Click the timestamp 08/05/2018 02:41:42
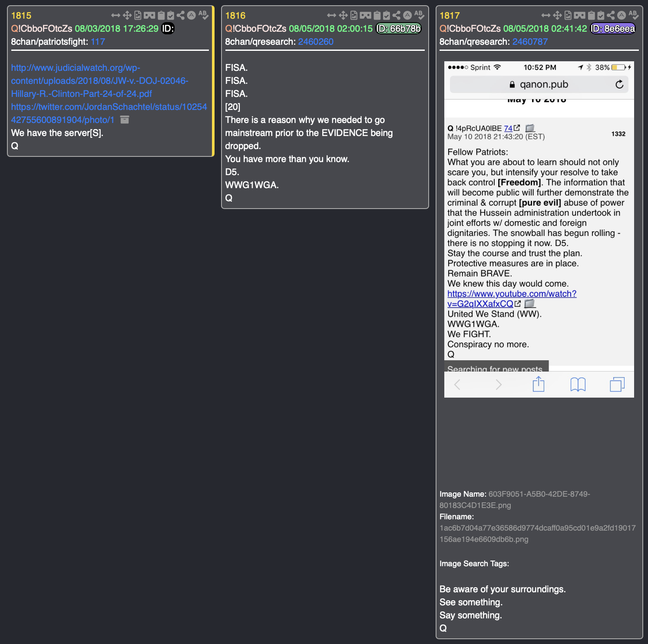Viewport: 648px width, 644px height. pyautogui.click(x=545, y=29)
